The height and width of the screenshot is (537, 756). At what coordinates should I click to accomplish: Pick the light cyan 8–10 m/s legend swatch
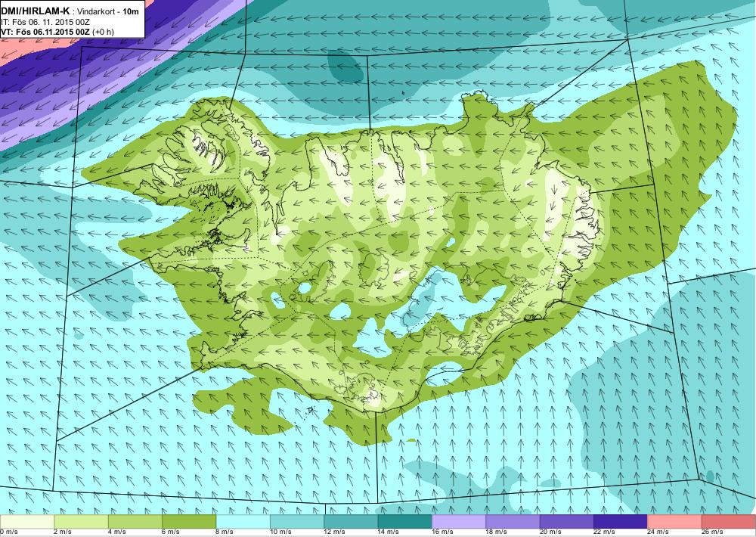[x=243, y=521]
